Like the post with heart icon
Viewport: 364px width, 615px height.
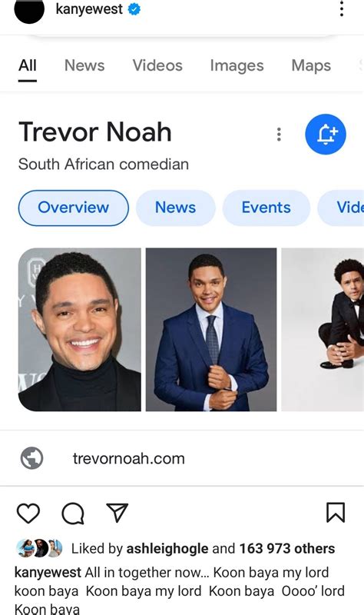tap(28, 513)
